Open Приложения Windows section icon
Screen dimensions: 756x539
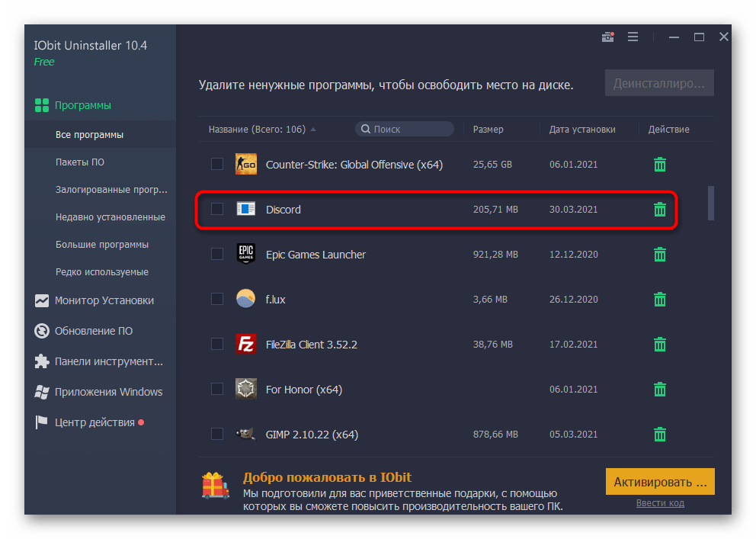(43, 392)
